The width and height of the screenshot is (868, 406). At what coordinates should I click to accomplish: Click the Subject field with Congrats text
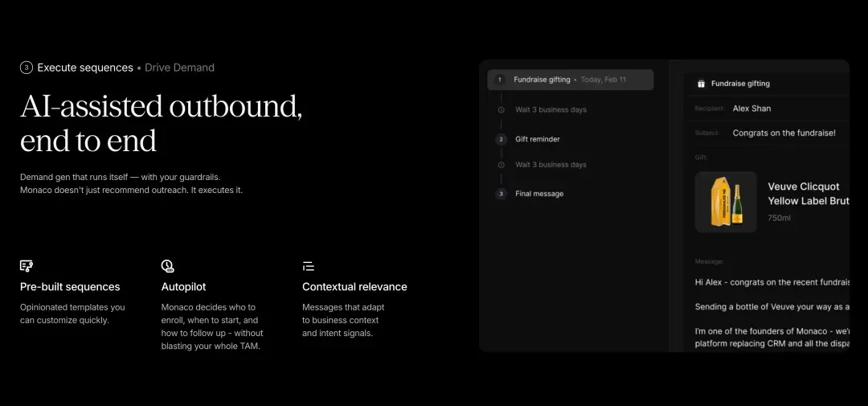[x=784, y=133]
